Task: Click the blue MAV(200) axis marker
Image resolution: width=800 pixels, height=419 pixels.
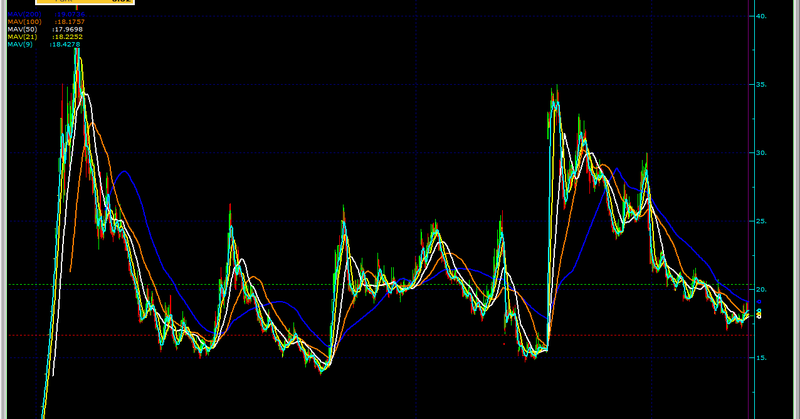Action: (759, 302)
